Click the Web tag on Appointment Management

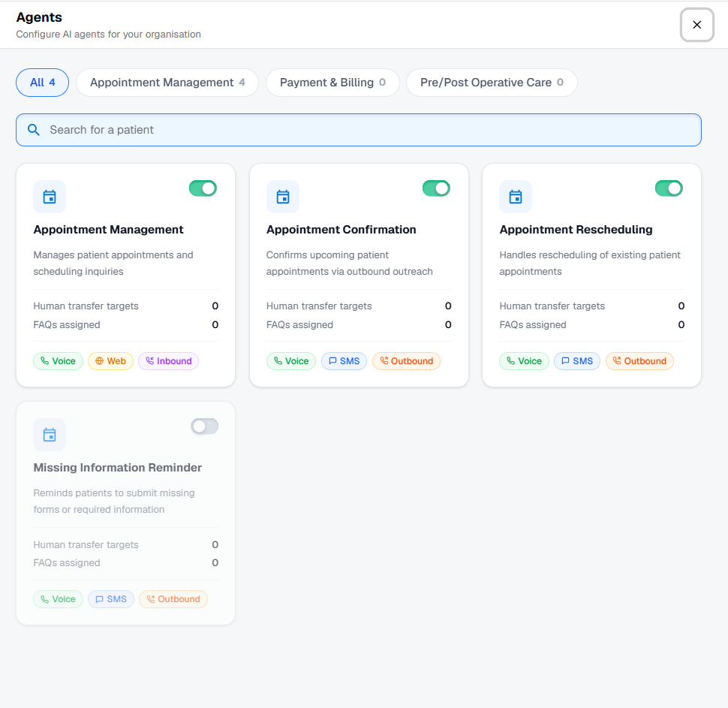110,361
